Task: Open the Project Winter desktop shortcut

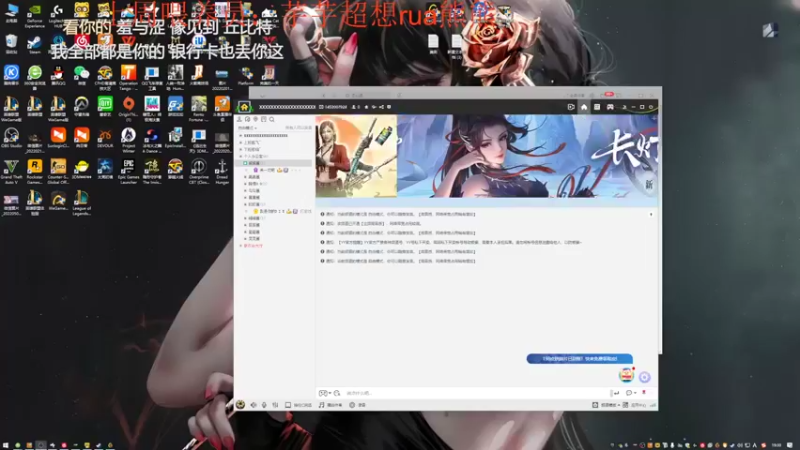Action: coord(128,139)
